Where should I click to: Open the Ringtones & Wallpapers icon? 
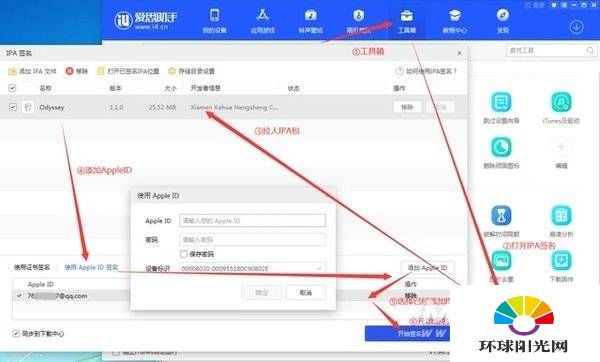pyautogui.click(x=310, y=16)
